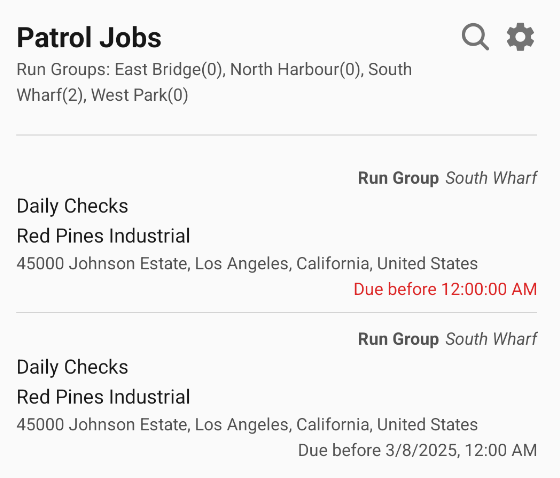Tap the italic South Wharf on the second job
The image size is (560, 478).
(491, 339)
